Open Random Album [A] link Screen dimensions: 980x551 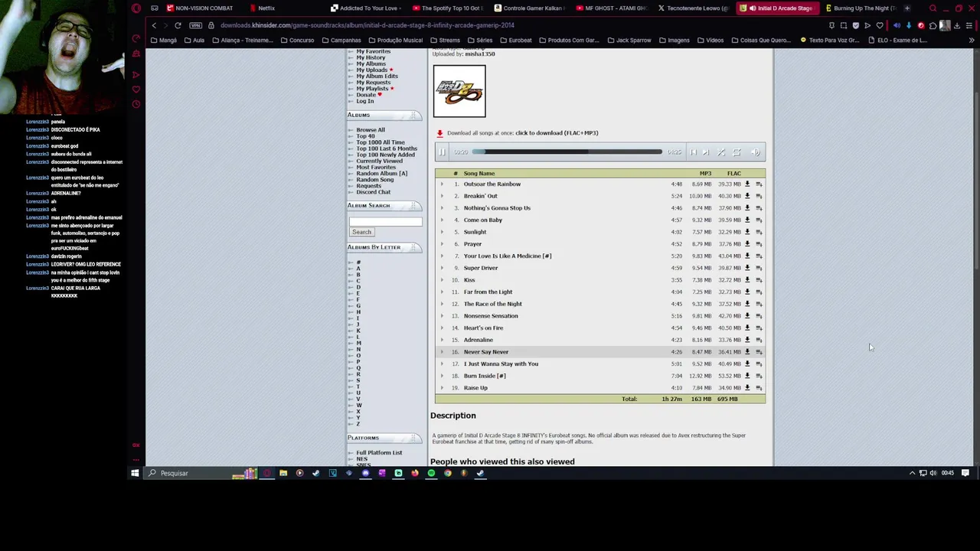[x=381, y=174]
